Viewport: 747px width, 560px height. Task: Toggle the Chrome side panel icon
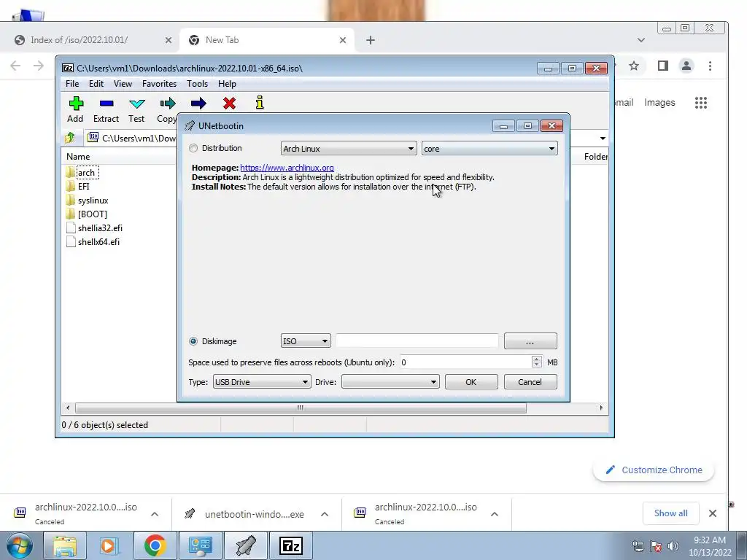point(662,66)
